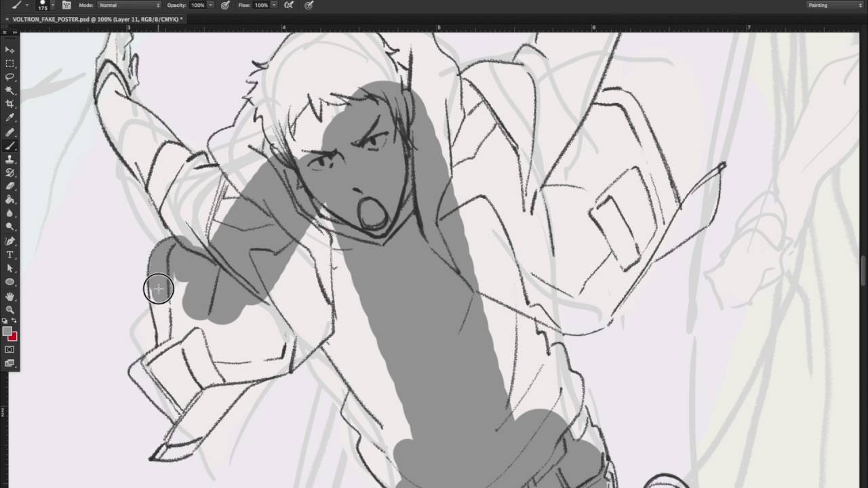Viewport: 868px width, 488px height.
Task: Select the Crop tool
Action: (x=10, y=104)
